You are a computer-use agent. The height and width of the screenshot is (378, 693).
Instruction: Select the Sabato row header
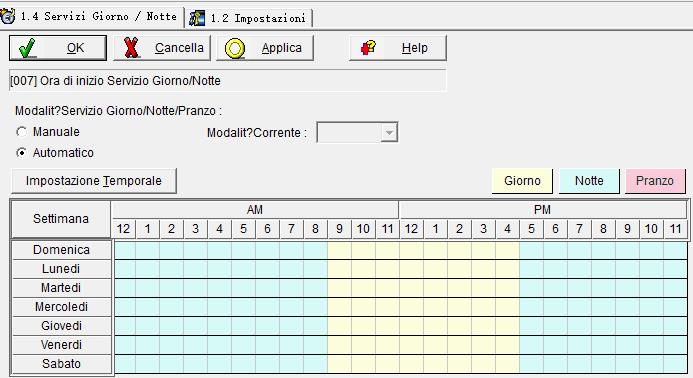(x=61, y=364)
